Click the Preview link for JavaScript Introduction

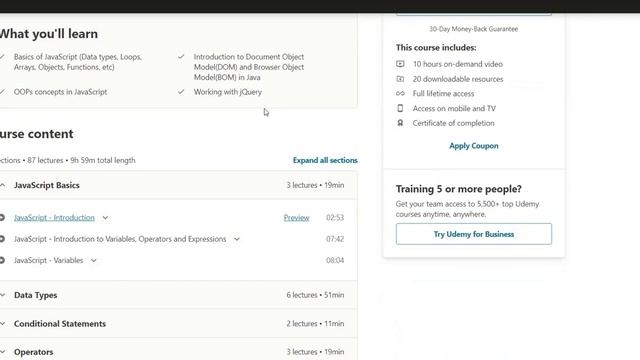(x=296, y=218)
